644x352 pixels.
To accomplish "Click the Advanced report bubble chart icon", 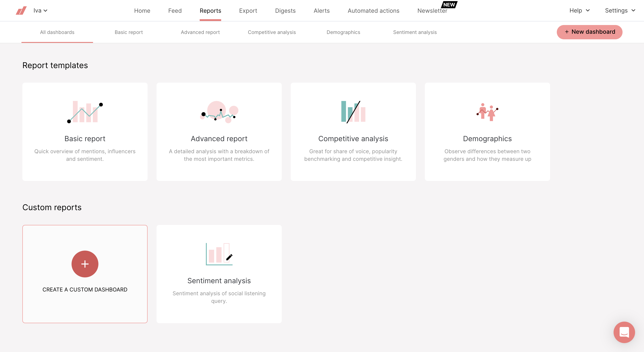I will point(219,112).
